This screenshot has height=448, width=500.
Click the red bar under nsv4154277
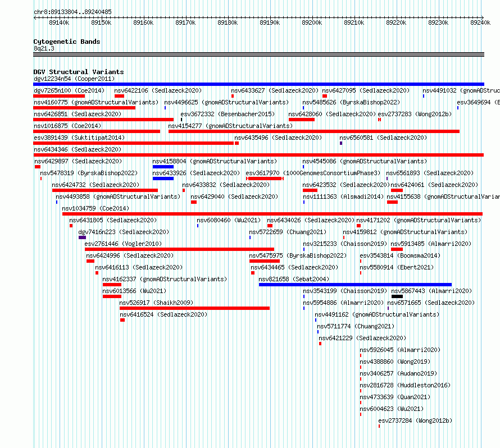(x=314, y=131)
